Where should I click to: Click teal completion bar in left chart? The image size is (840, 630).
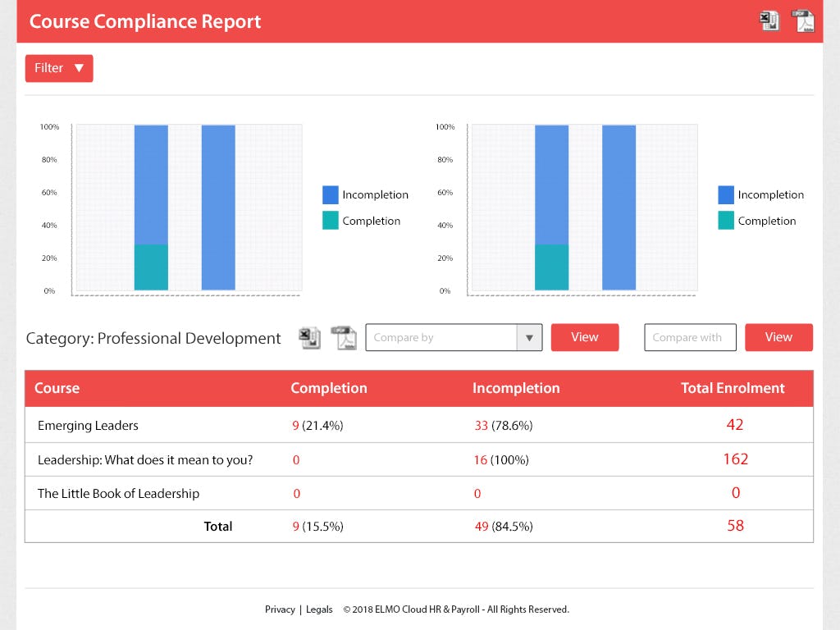[x=151, y=267]
